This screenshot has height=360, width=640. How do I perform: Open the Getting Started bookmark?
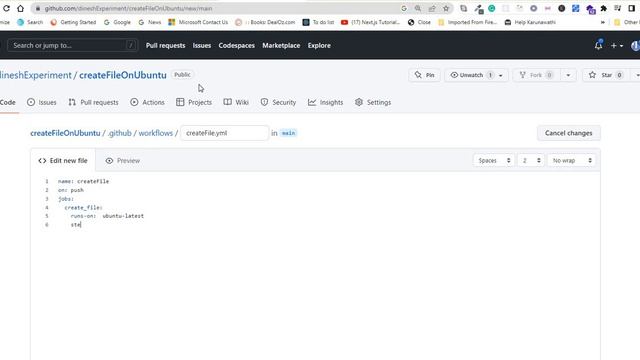[73, 22]
